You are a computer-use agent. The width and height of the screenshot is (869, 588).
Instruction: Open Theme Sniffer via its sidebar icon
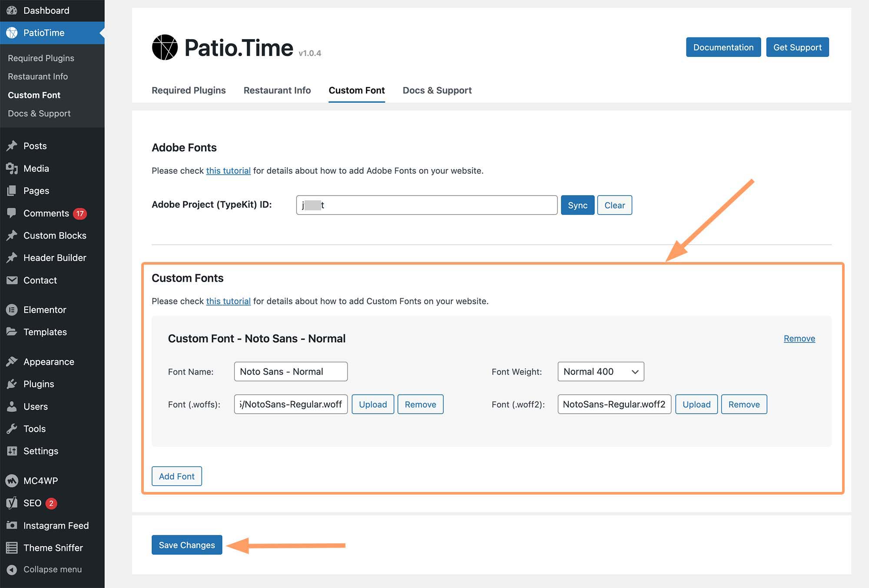pyautogui.click(x=12, y=548)
